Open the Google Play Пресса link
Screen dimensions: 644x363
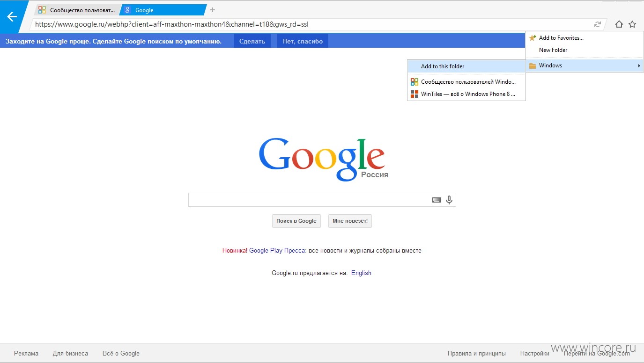[277, 251]
